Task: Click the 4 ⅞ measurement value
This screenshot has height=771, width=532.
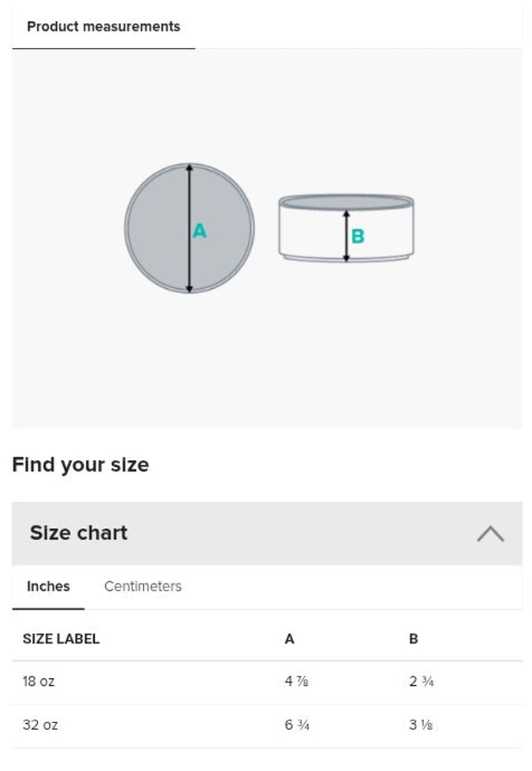Action: tap(296, 681)
